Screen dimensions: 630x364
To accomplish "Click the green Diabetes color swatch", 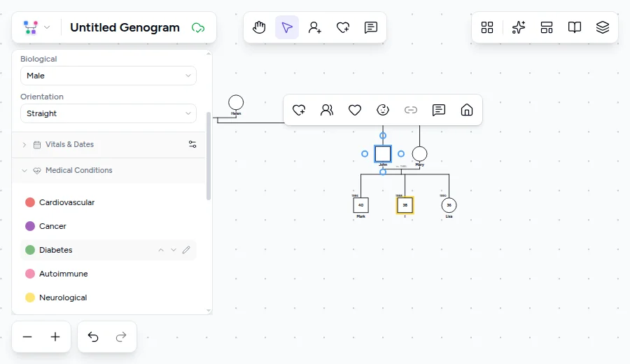I will point(30,250).
